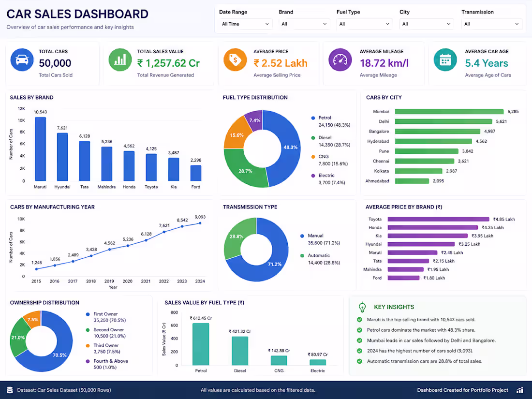Click the purple speedometer icon for Average Mileage
Screen dimensions: 532x399
coord(340,59)
